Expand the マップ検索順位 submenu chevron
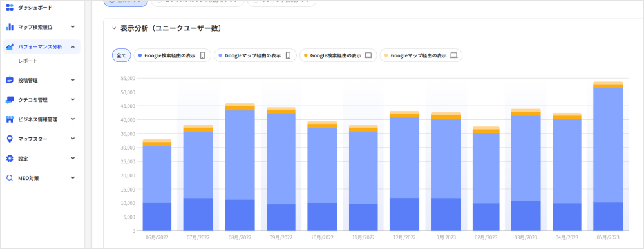This screenshot has height=249, width=644. tap(73, 27)
